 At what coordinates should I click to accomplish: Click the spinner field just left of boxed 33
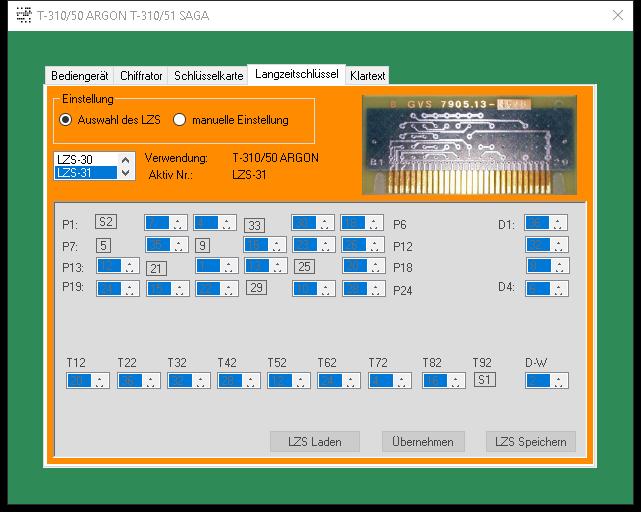click(x=215, y=222)
